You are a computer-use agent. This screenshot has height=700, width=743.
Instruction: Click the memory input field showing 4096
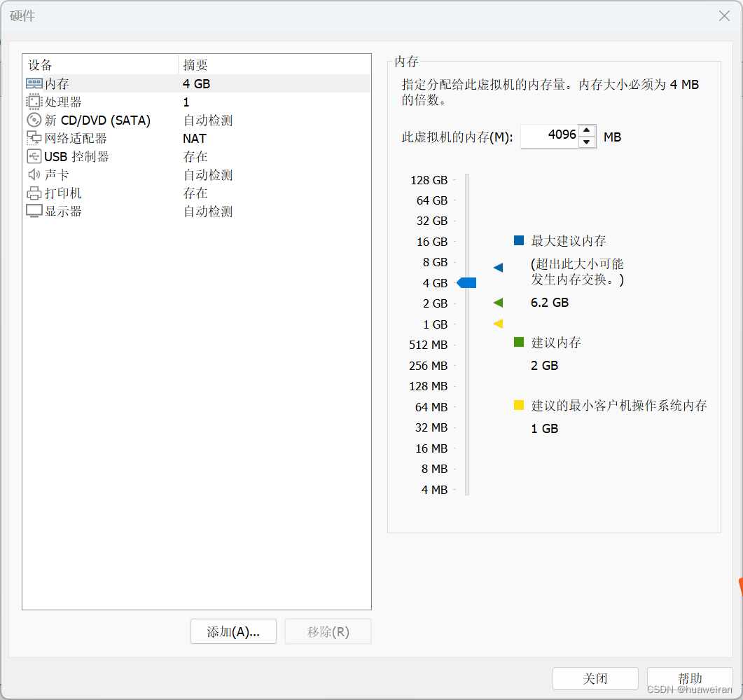(x=550, y=137)
